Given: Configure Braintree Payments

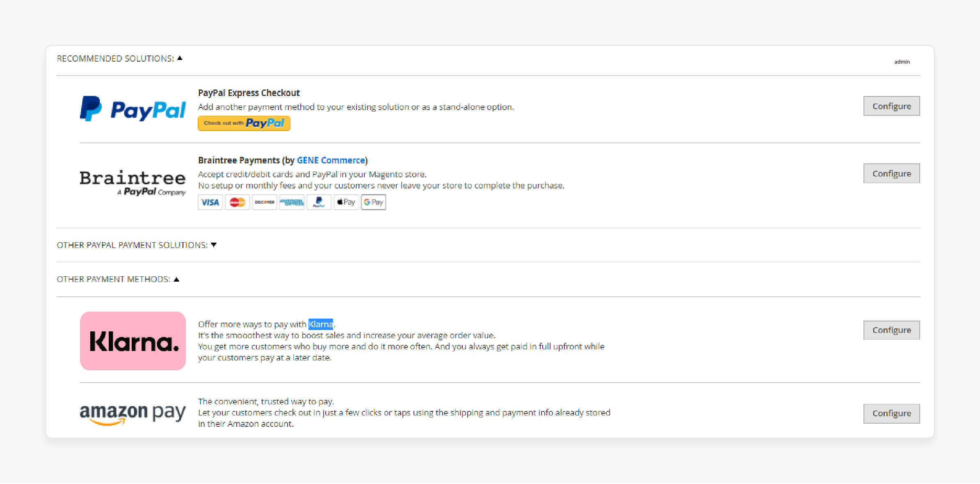Looking at the screenshot, I should (x=891, y=173).
